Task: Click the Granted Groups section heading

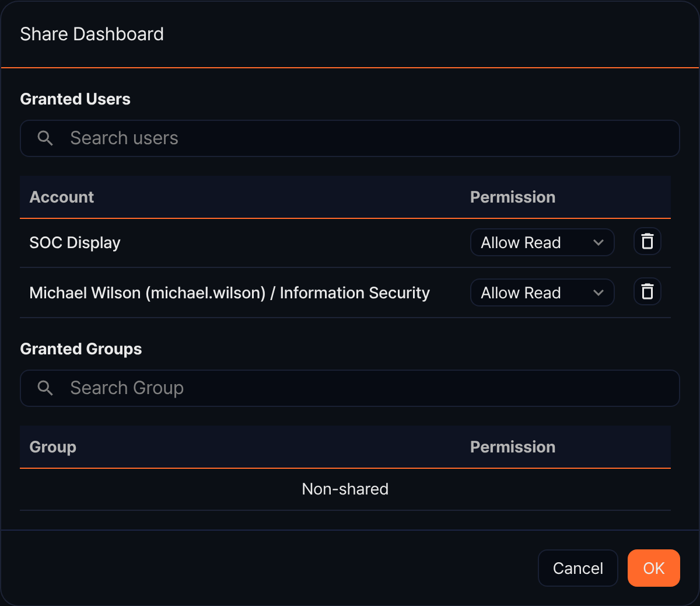Action: 81,349
